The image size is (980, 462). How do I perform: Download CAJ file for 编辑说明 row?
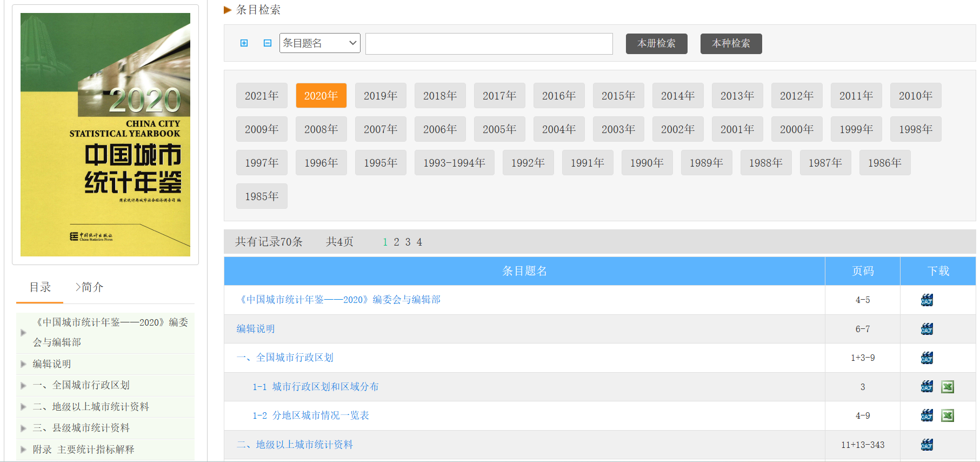(926, 329)
